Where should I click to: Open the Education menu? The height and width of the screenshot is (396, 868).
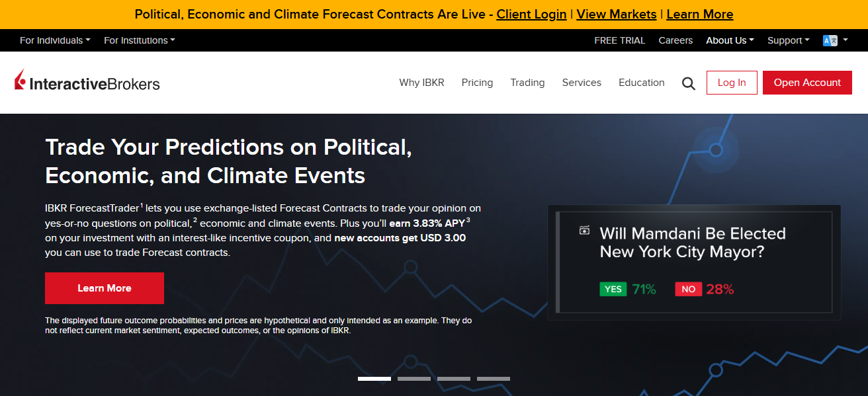(642, 83)
